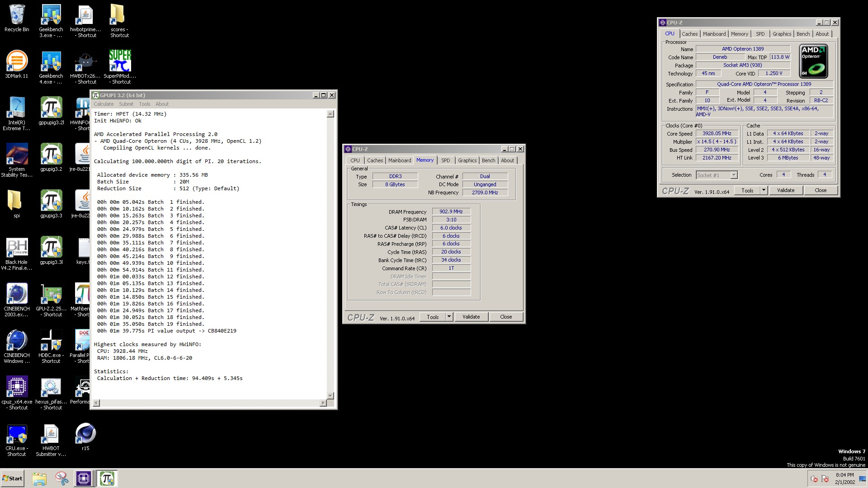
Task: Launch the gppupig3.2l desktop icon
Action: pos(51,111)
